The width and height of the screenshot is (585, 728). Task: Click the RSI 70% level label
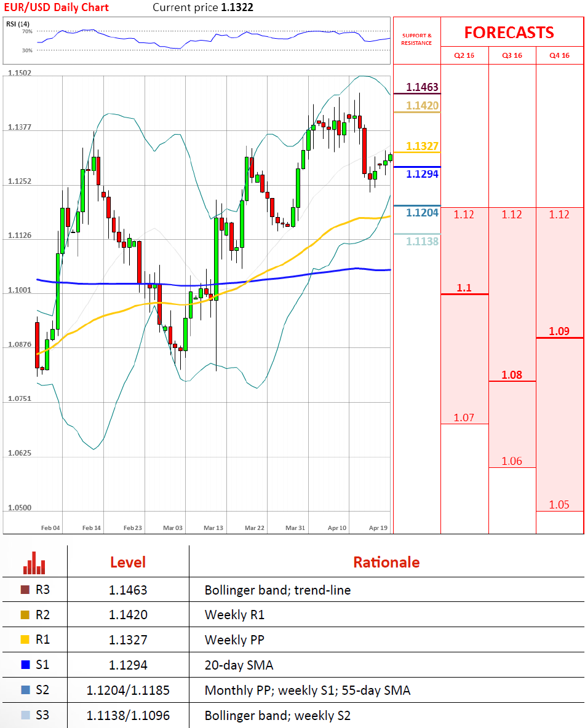(28, 31)
